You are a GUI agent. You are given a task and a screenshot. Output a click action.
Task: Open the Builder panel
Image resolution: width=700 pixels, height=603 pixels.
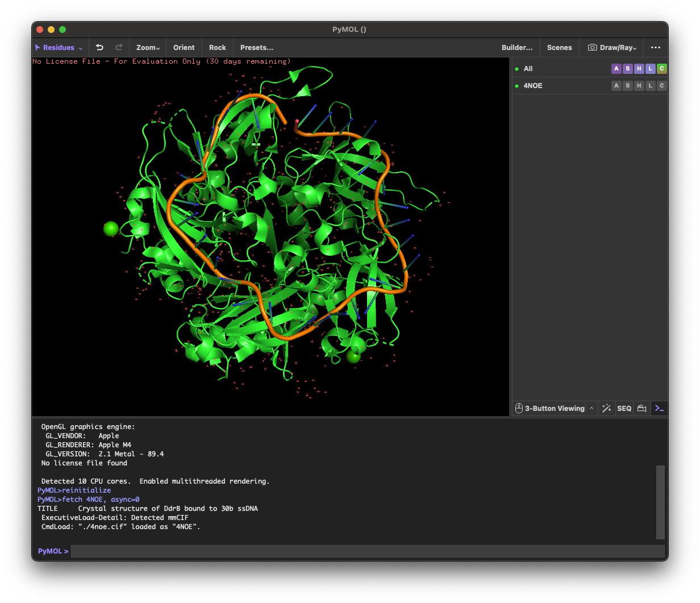(x=517, y=48)
